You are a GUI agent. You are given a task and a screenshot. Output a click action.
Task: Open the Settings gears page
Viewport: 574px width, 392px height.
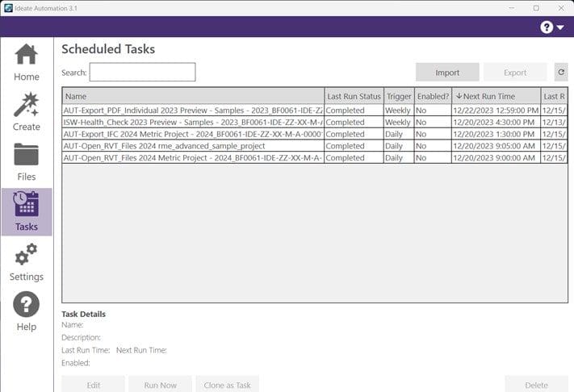(x=26, y=262)
